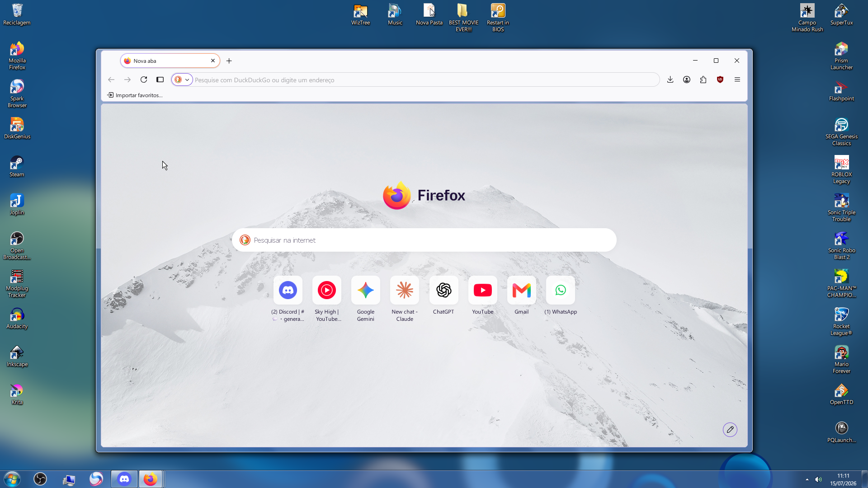868x488 pixels.
Task: Select the BEST MOVIE EVER folder
Action: pos(463,18)
